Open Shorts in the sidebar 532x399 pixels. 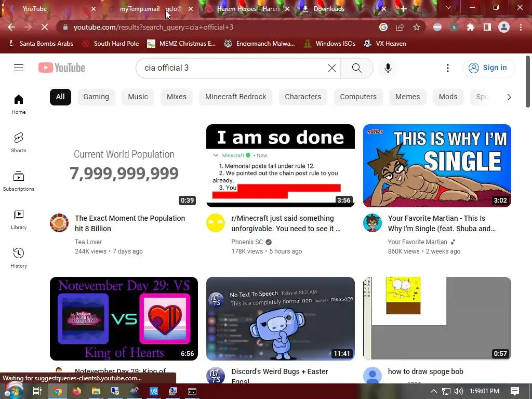click(x=19, y=142)
